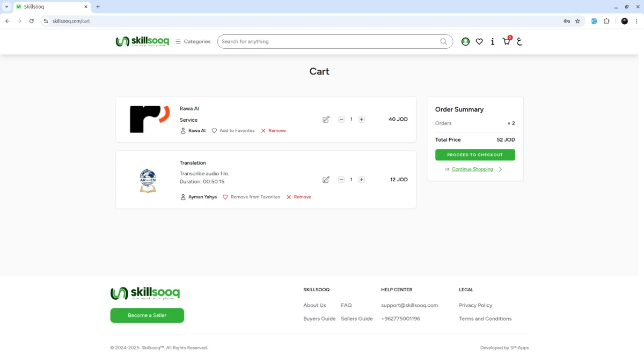Viewport: 644px width, 362px height.
Task: Open browser extensions puzzle icon
Action: 606,21
